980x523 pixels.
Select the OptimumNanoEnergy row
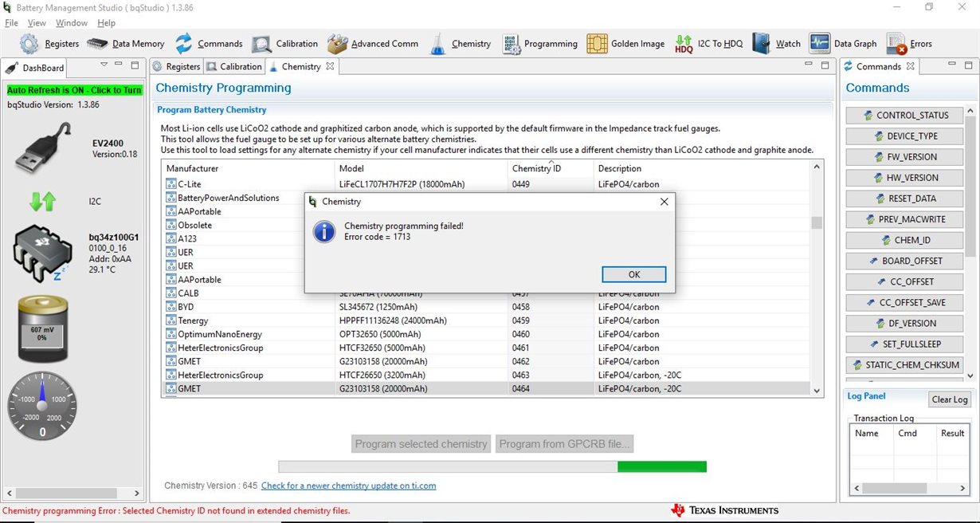[485, 334]
